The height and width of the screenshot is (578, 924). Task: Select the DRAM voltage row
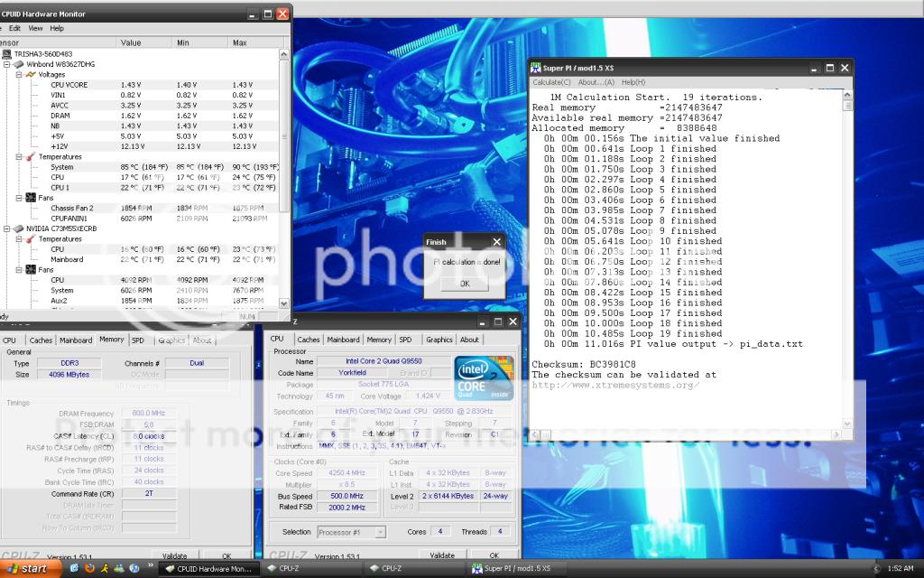(140, 116)
